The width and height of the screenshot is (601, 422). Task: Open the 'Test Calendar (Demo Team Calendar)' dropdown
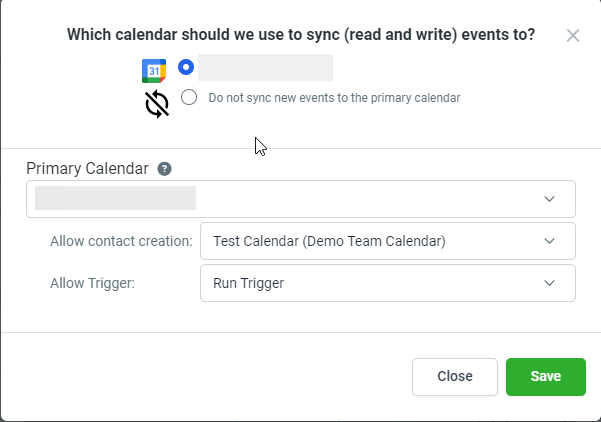click(x=388, y=241)
